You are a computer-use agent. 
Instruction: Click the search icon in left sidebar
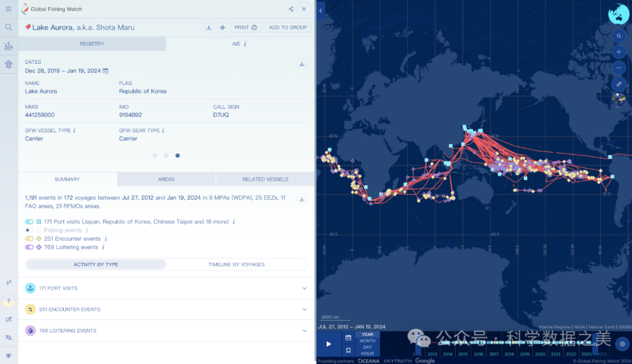pos(8,28)
